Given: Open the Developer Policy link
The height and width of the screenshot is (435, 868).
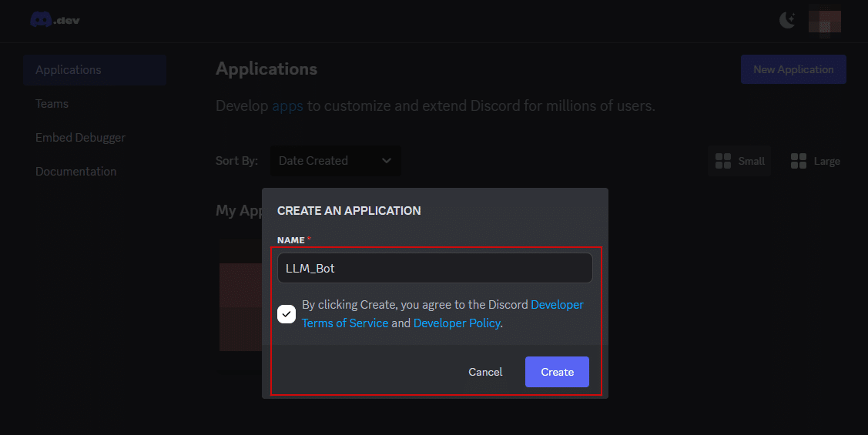Looking at the screenshot, I should pos(457,323).
